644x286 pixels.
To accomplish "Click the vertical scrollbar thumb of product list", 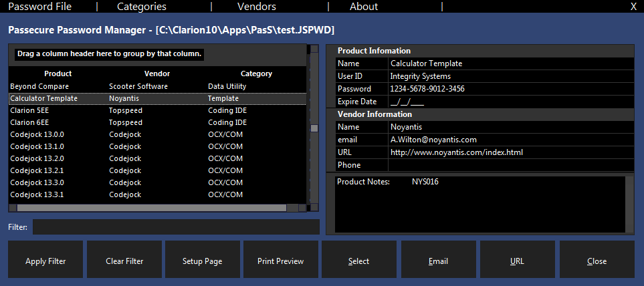I will tap(313, 128).
